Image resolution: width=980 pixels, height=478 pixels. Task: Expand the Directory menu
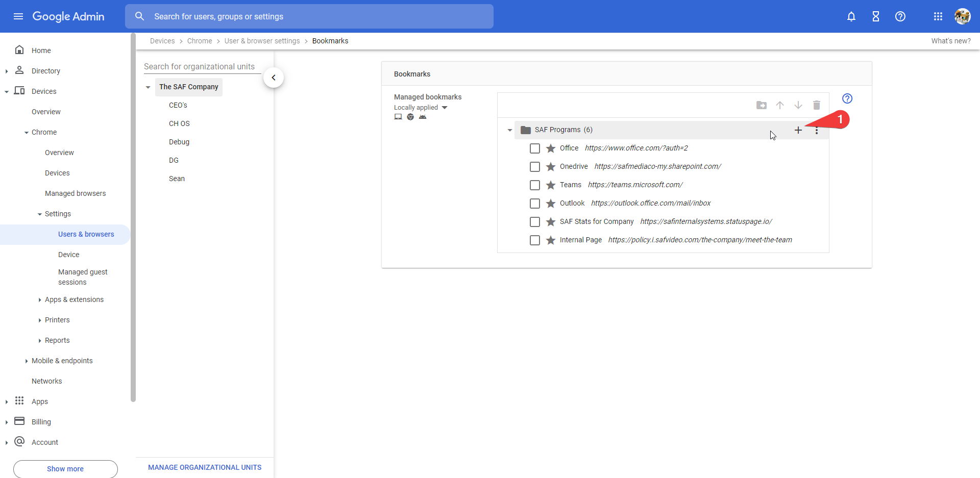pyautogui.click(x=6, y=71)
